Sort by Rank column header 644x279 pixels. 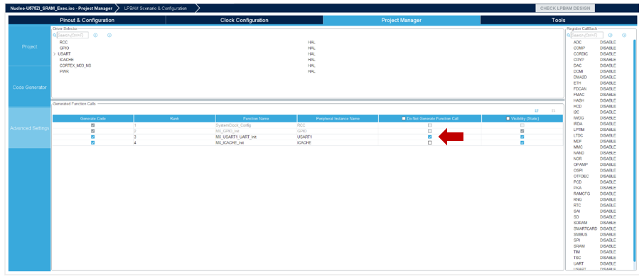click(175, 119)
